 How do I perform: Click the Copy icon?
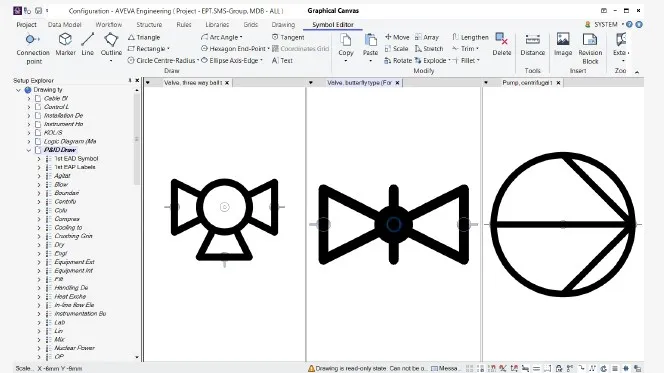(x=346, y=41)
